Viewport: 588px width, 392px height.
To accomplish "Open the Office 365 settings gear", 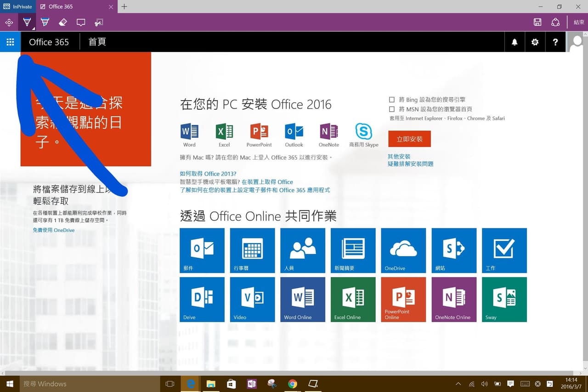I will tap(535, 42).
